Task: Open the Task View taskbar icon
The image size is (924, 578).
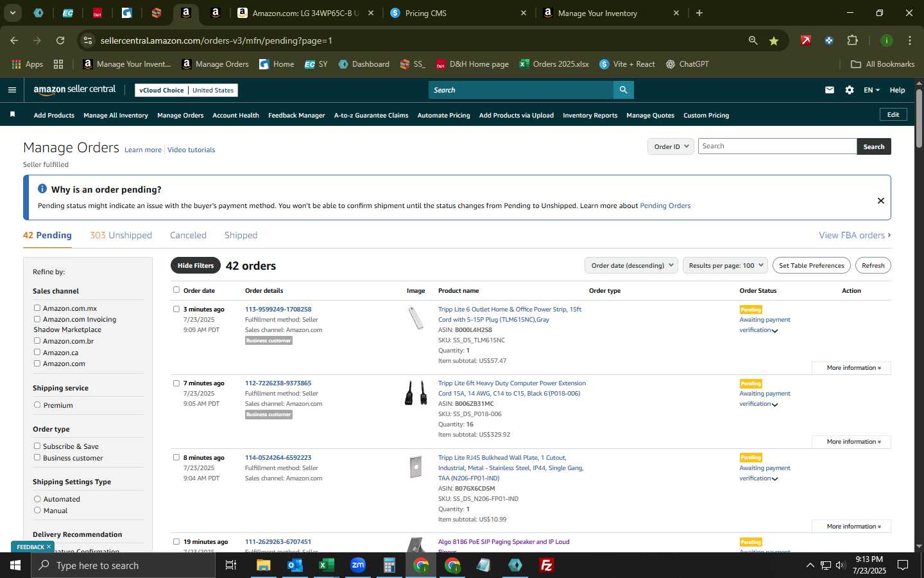Action: coord(231,565)
